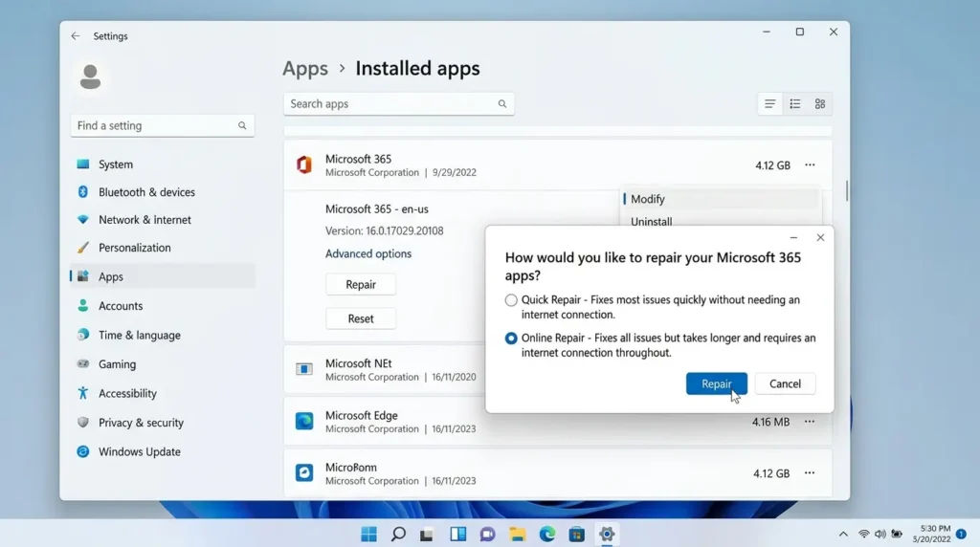
Task: Click the Wi-Fi tray icon
Action: point(864,534)
